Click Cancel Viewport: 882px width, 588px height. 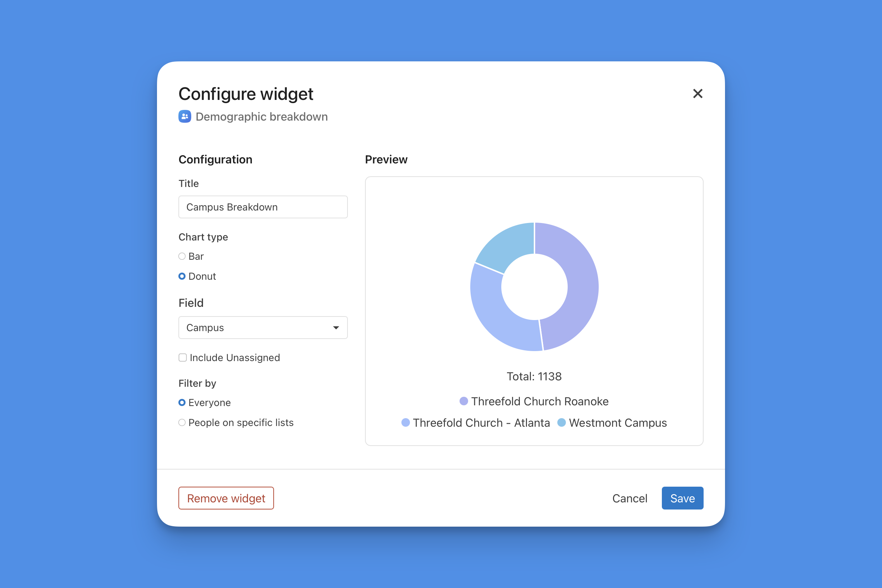coord(630,498)
